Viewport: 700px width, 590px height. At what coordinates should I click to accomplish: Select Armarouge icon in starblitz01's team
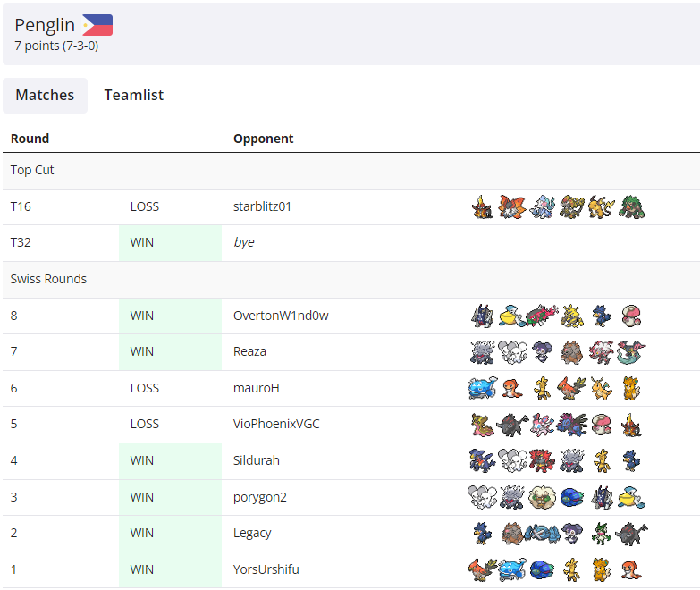[483, 207]
